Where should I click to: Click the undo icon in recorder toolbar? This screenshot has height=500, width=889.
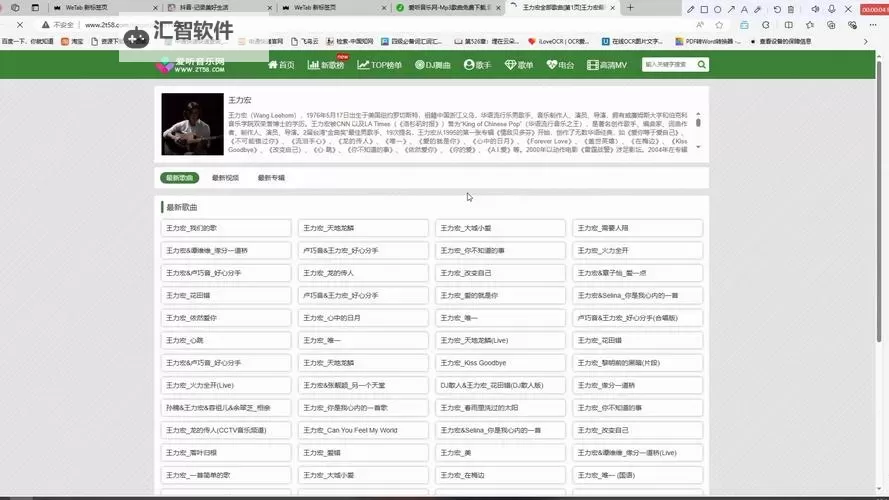[x=777, y=9]
